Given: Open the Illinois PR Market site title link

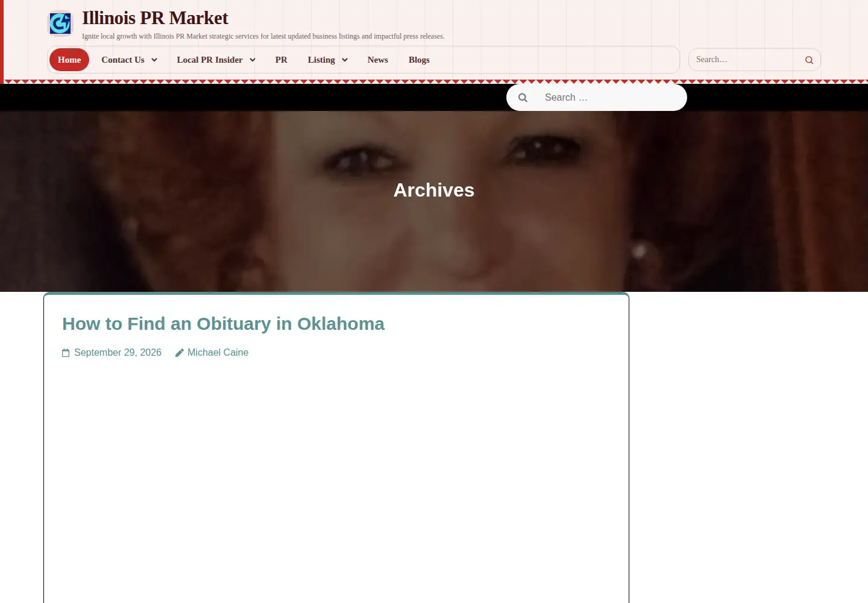Looking at the screenshot, I should point(155,18).
